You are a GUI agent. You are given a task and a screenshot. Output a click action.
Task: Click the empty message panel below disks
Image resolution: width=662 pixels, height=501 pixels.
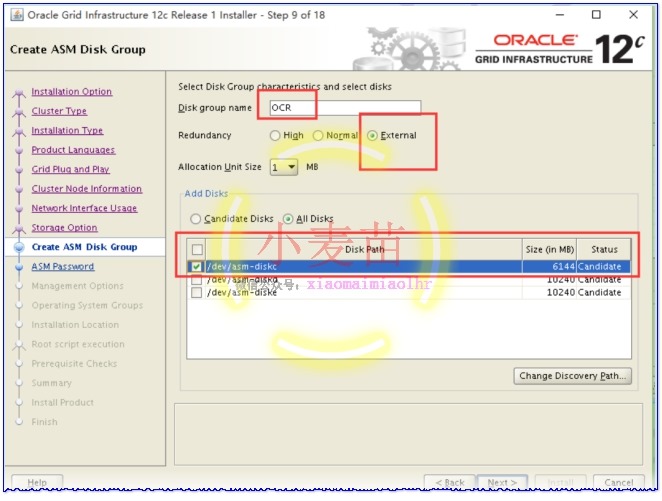coord(408,434)
